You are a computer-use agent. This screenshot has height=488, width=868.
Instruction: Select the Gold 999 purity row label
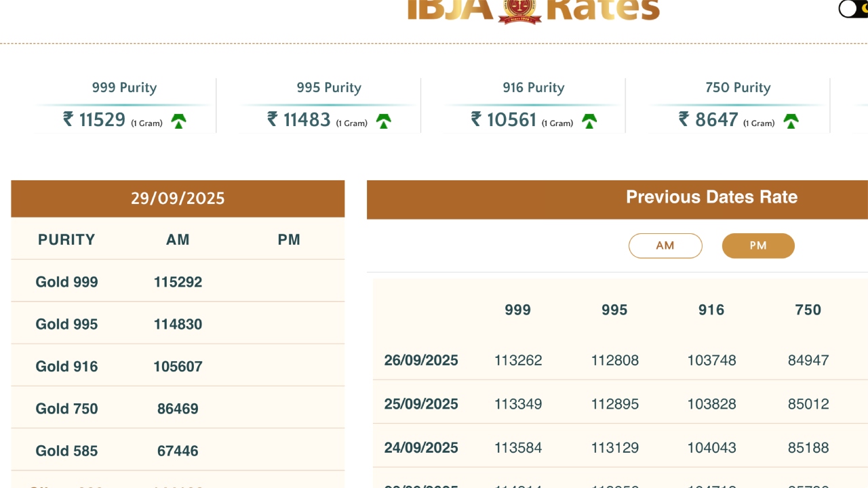coord(66,282)
